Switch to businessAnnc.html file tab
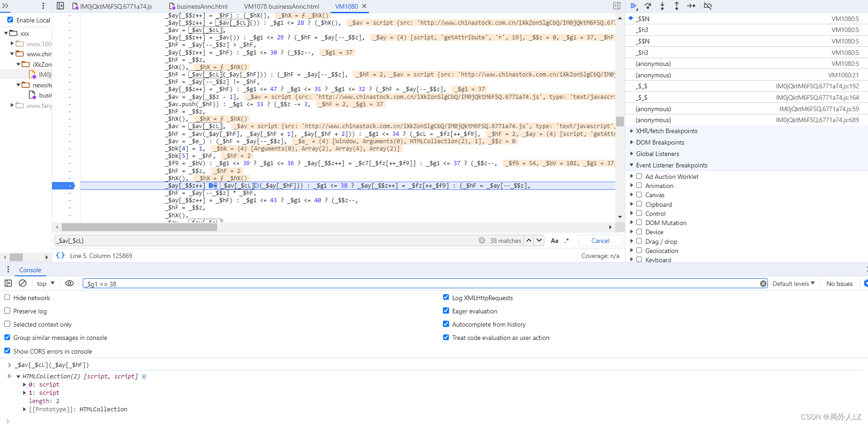 coord(198,6)
